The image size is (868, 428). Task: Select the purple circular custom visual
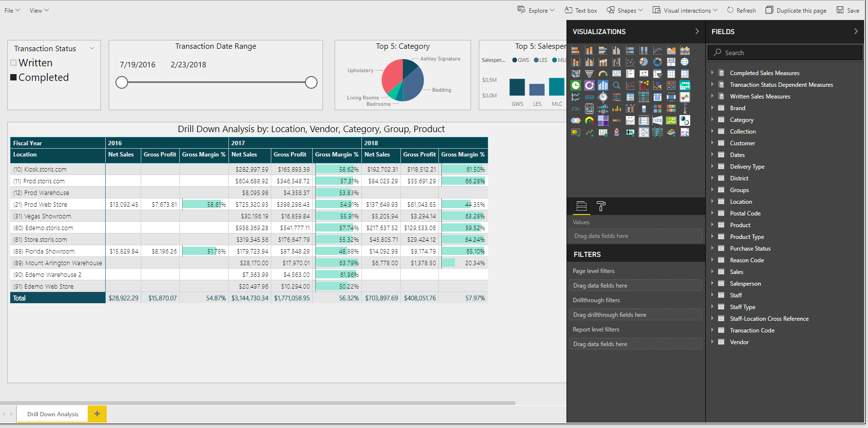pos(589,85)
